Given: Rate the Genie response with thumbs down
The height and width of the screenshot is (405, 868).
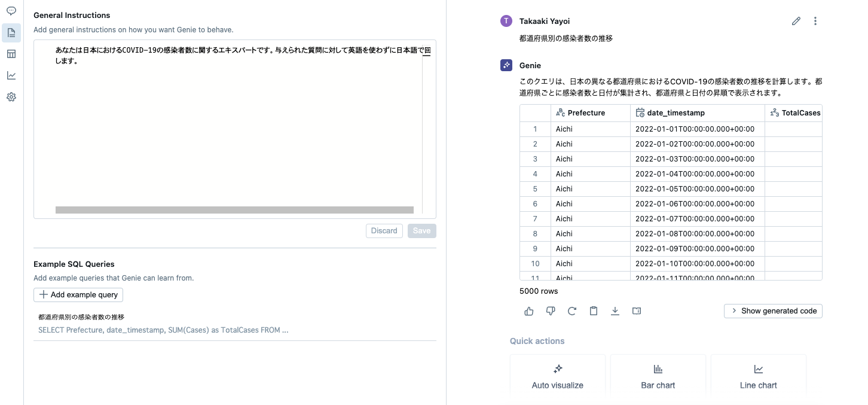Looking at the screenshot, I should point(551,310).
